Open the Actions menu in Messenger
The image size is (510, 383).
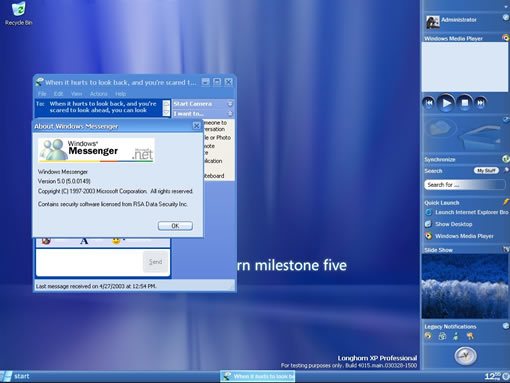point(99,94)
